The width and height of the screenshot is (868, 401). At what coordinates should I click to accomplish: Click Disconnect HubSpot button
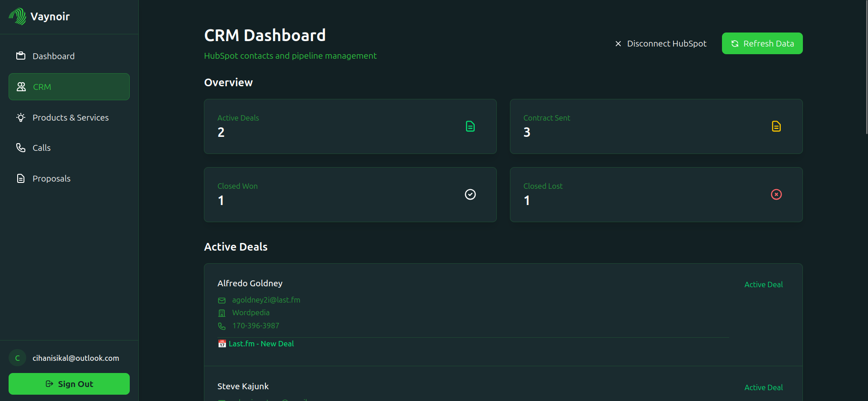click(660, 43)
